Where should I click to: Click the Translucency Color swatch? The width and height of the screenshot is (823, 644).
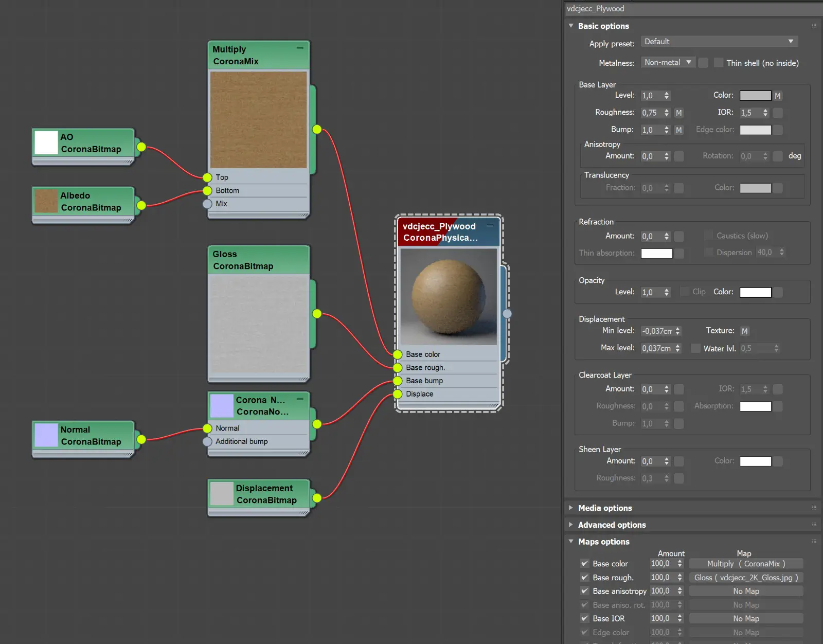click(755, 187)
